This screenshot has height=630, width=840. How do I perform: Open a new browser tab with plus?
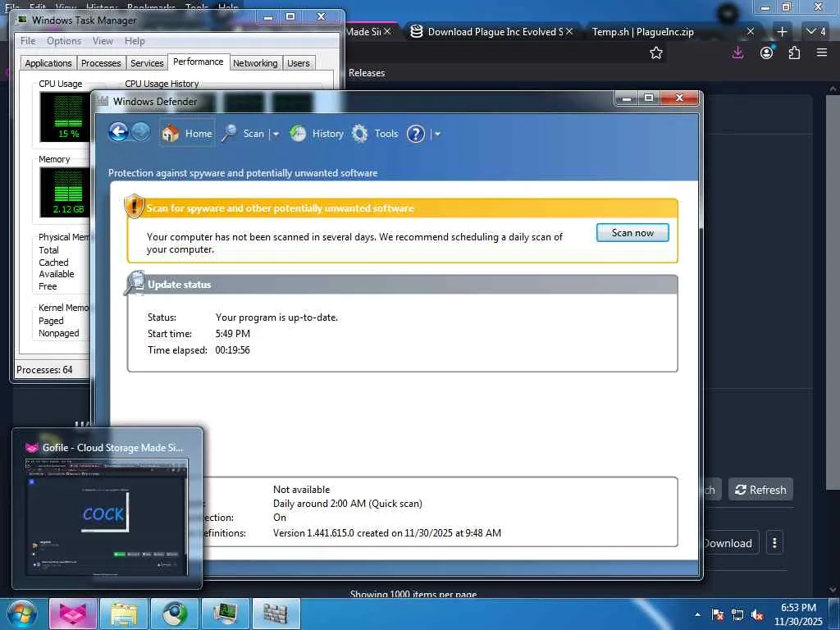tap(782, 32)
